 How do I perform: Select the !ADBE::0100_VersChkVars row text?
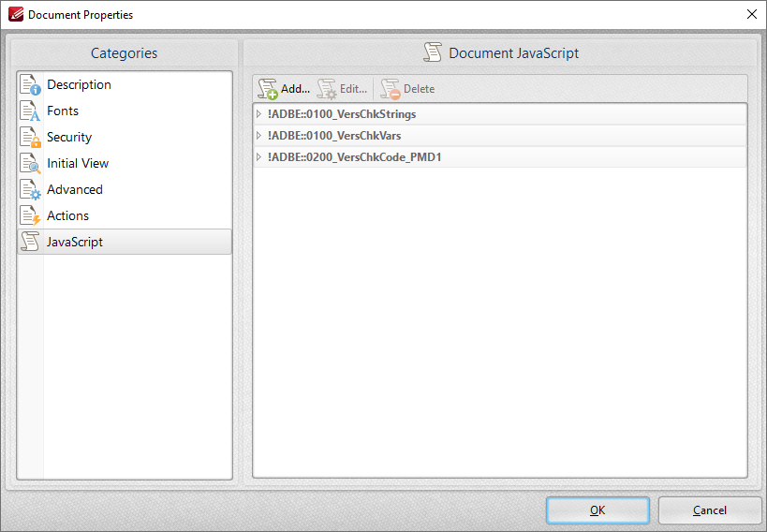334,136
